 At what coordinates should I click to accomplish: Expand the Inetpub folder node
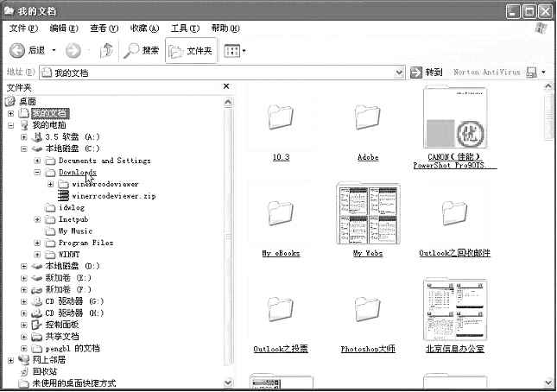tap(37, 219)
